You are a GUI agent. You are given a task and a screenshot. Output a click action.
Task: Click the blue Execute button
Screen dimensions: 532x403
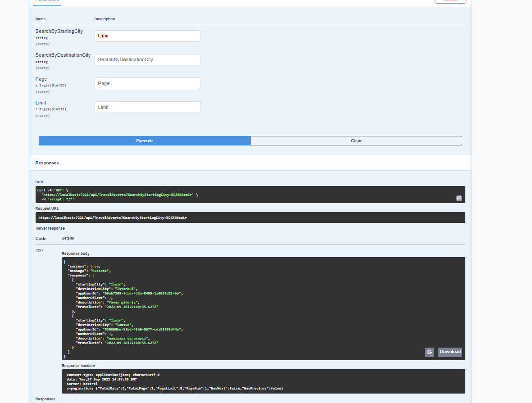click(x=144, y=140)
